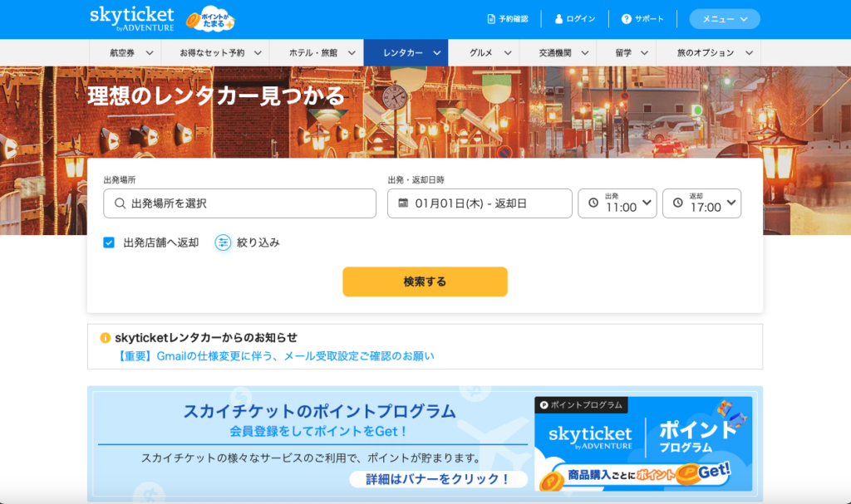
Task: Click the points coin badge icon
Action: coord(209,19)
